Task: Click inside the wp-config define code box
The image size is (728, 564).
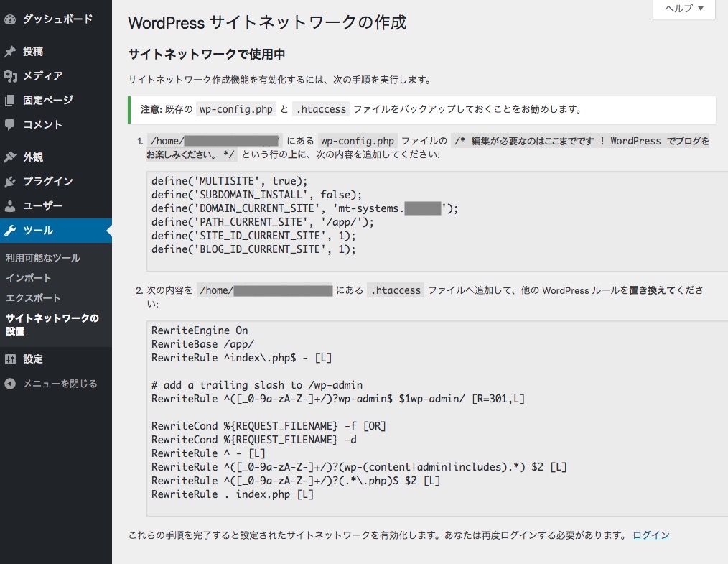Action: 437,221
